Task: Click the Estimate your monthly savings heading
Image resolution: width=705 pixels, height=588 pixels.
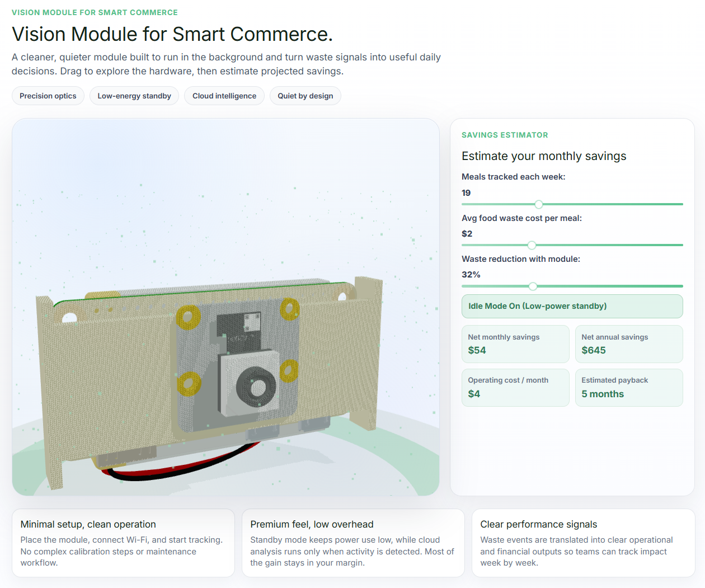Action: tap(544, 156)
